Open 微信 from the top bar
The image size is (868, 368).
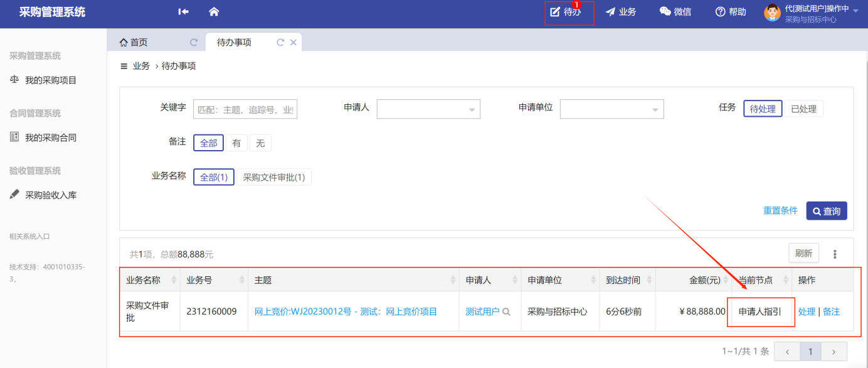pos(675,12)
